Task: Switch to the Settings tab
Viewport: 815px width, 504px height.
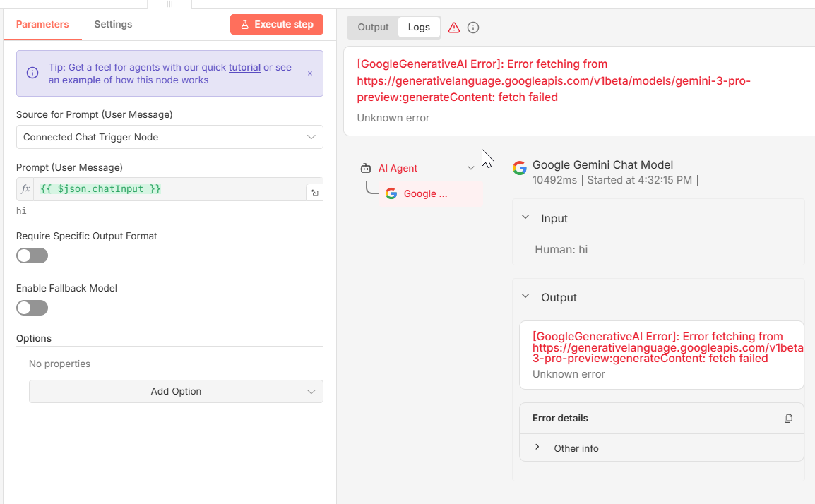Action: pos(112,24)
